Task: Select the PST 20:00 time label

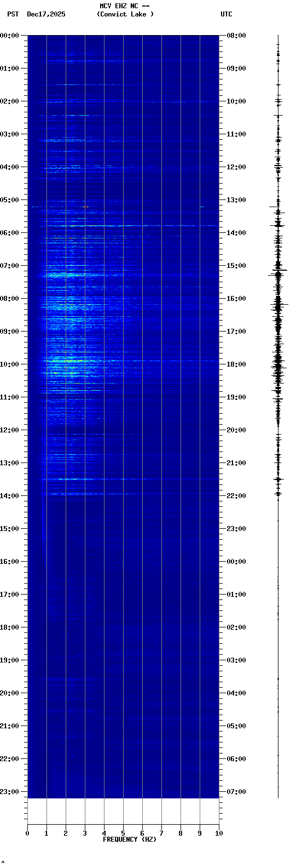Action: tap(10, 693)
